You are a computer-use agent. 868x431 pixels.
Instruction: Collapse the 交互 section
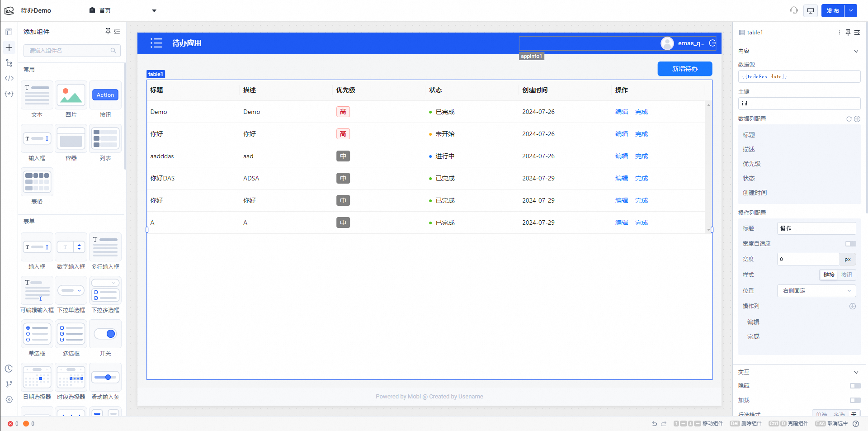tap(856, 372)
